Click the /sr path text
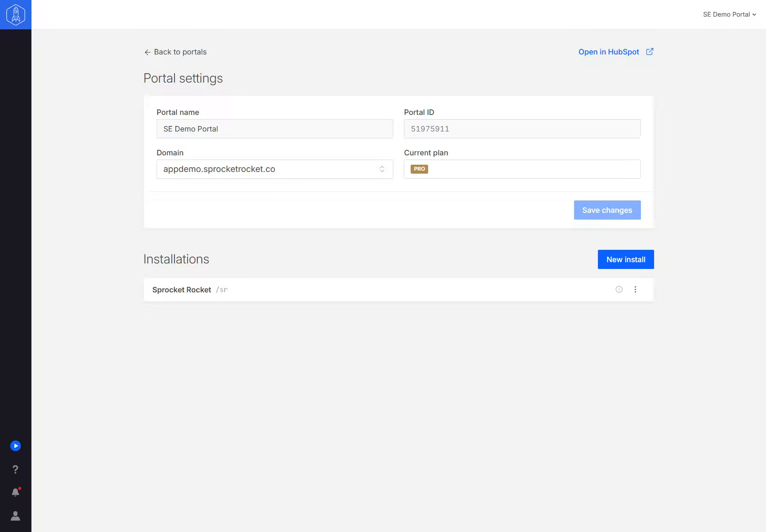The image size is (766, 532). [x=222, y=290]
